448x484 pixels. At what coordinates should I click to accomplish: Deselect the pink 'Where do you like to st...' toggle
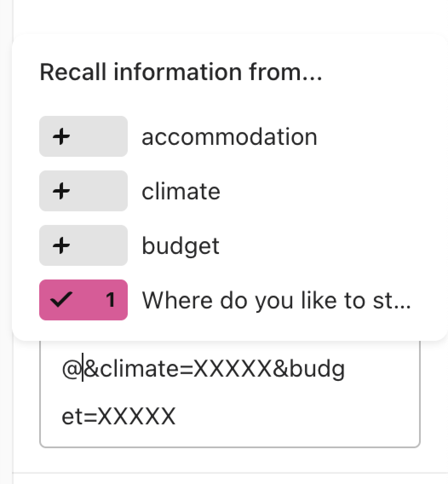point(83,300)
